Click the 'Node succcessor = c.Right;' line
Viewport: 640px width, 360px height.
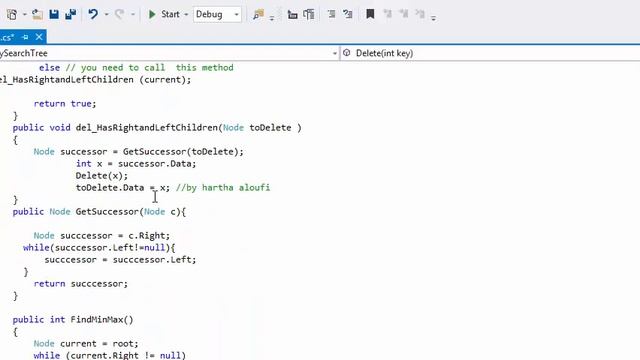[x=102, y=236]
